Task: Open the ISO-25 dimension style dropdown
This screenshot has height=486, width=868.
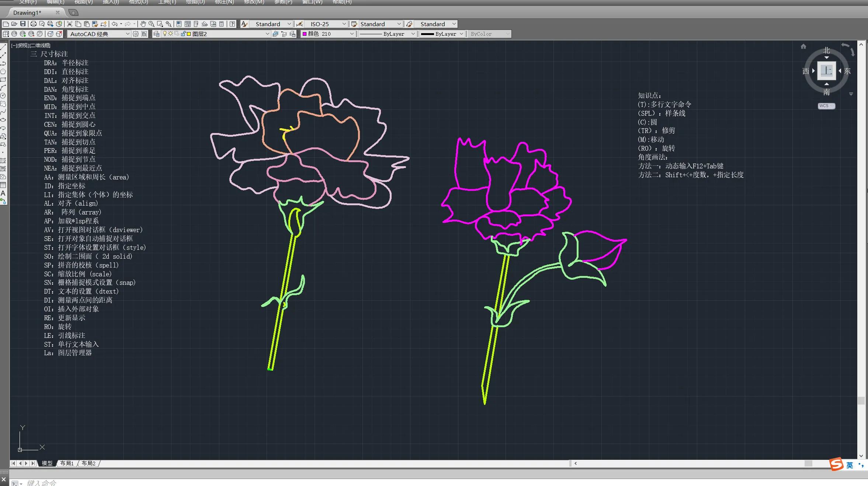Action: click(x=344, y=24)
